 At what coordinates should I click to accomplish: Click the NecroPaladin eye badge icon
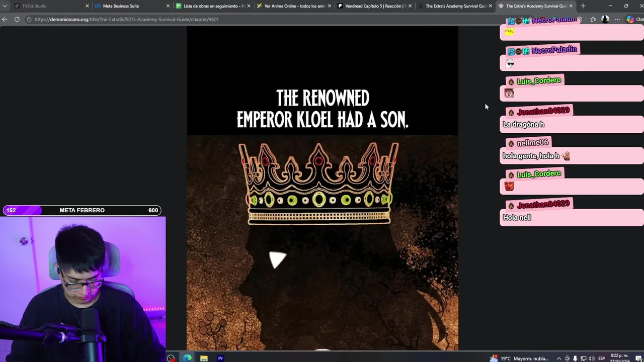point(518,51)
